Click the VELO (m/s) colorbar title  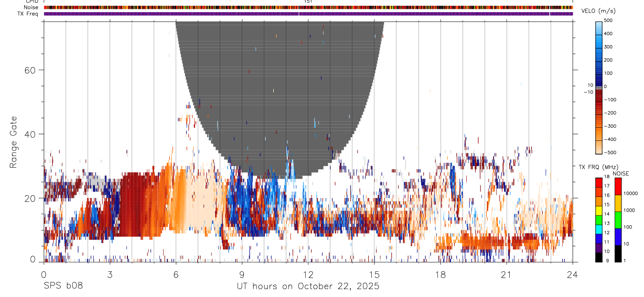click(x=599, y=12)
